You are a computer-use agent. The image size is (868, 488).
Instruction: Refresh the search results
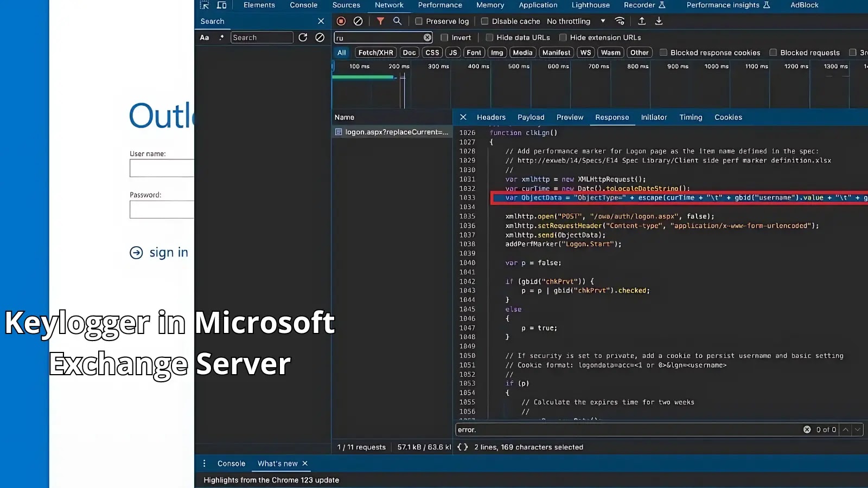pyautogui.click(x=303, y=37)
